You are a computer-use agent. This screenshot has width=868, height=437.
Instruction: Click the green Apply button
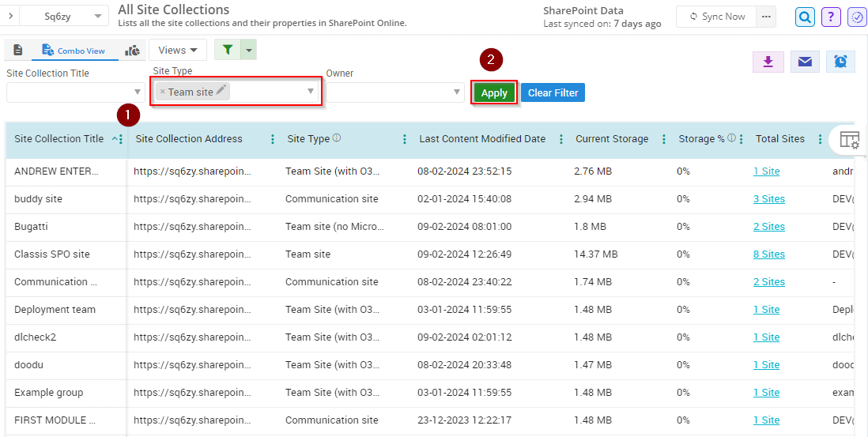pyautogui.click(x=494, y=92)
